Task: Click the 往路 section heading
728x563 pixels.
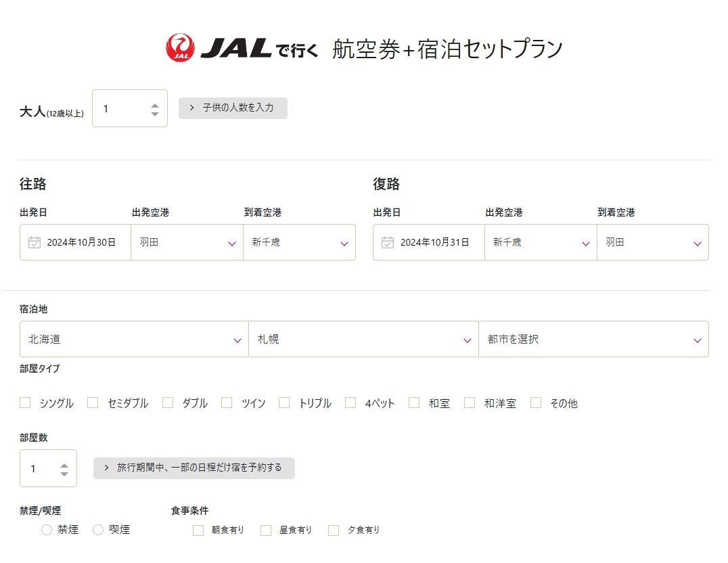Action: coord(33,184)
